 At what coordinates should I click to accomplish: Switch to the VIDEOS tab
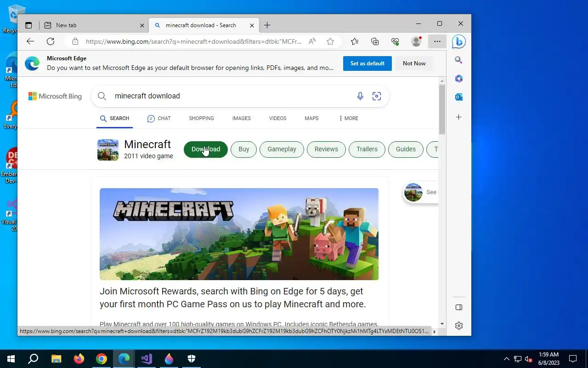coord(277,118)
